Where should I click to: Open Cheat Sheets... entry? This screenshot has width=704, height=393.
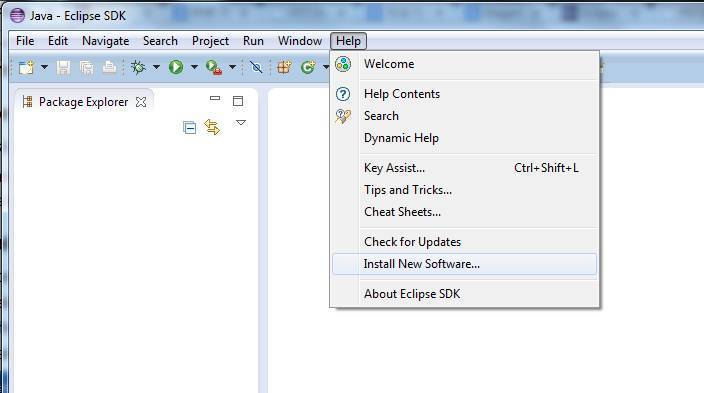[465, 212]
